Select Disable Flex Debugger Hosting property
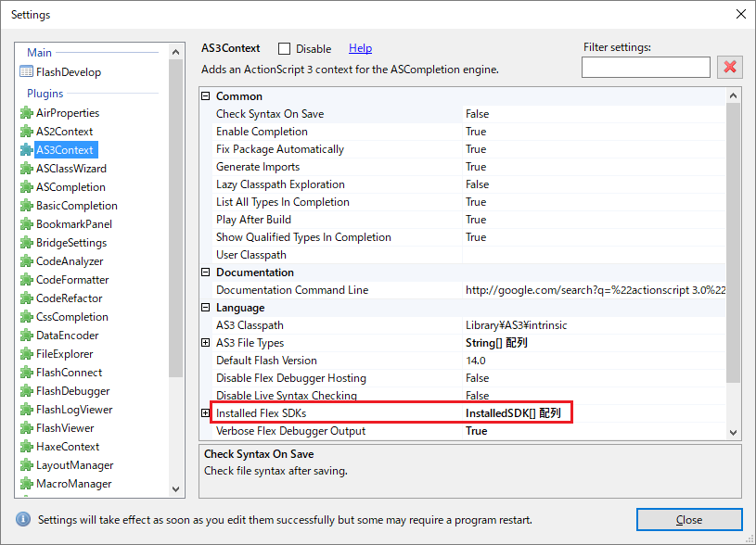 pyautogui.click(x=291, y=378)
